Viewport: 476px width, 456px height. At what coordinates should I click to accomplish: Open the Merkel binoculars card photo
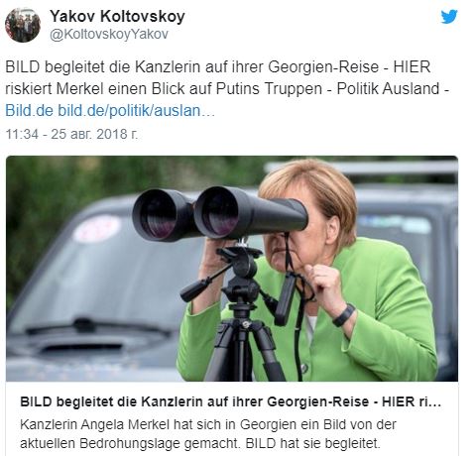coord(232,269)
